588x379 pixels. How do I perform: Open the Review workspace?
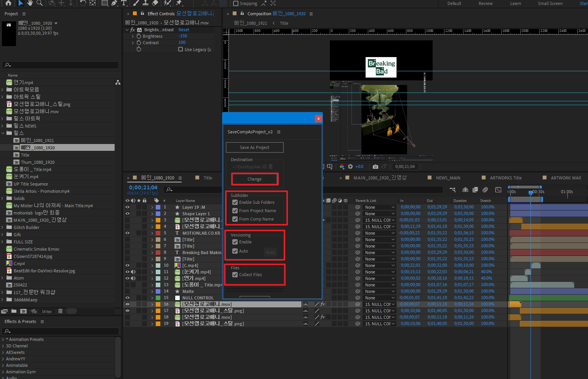tap(485, 3)
